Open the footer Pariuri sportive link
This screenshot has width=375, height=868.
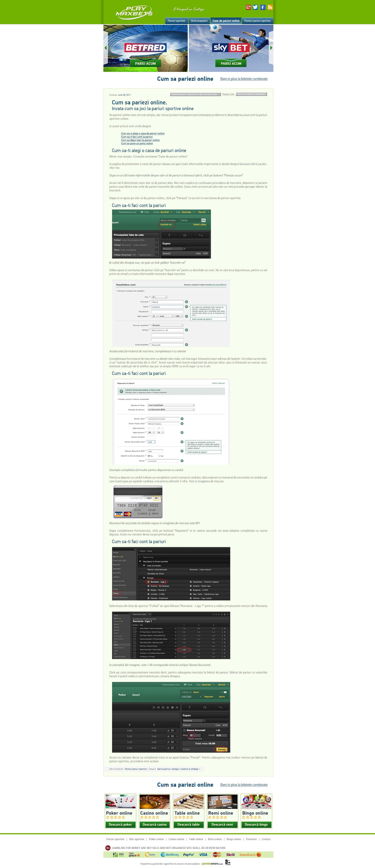pyautogui.click(x=115, y=839)
